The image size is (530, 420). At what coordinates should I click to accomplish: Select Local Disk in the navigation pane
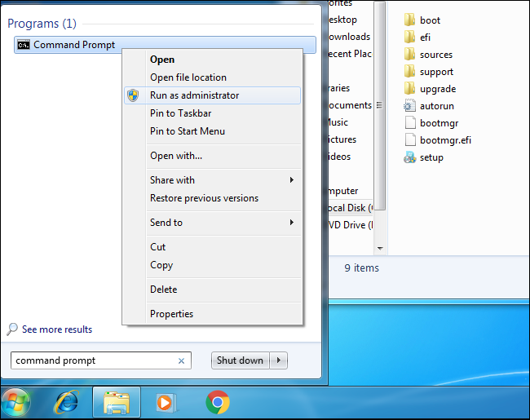pos(350,208)
